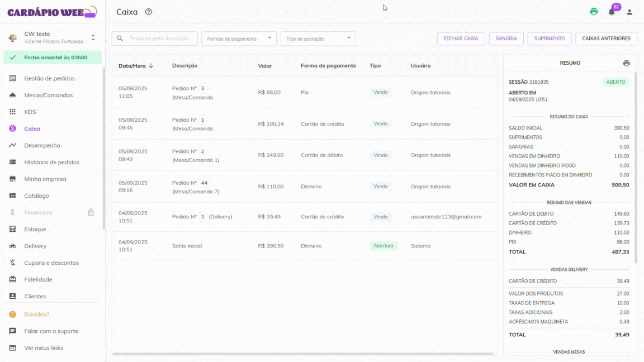
Task: Open Histórico de pedidos in sidebar
Action: (51, 162)
